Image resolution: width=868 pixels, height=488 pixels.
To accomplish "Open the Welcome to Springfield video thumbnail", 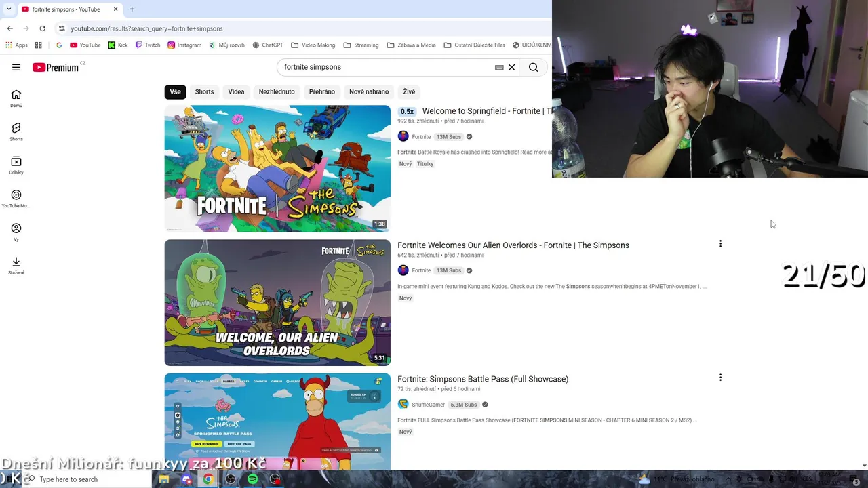I will (x=277, y=169).
